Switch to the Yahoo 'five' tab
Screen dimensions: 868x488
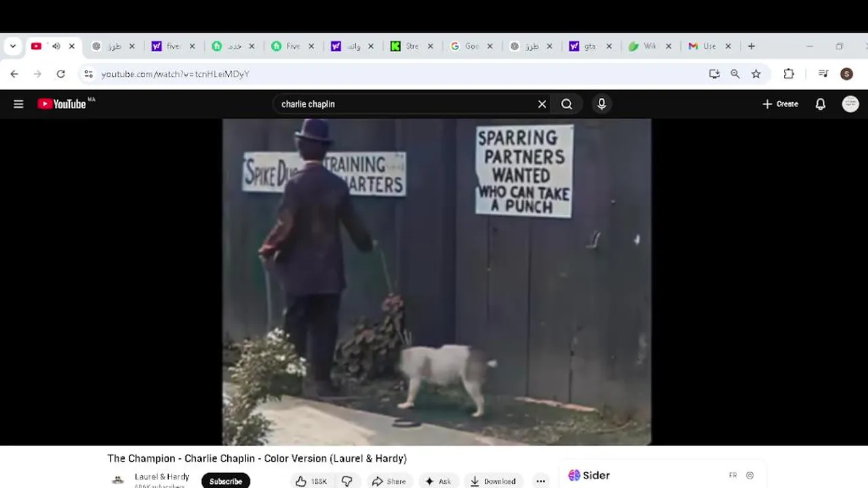click(174, 46)
